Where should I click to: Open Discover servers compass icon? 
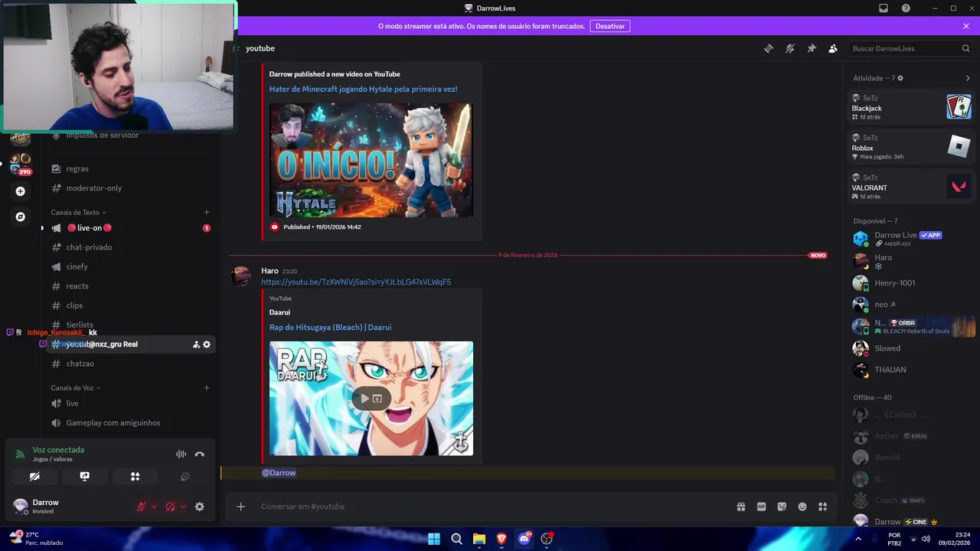21,217
